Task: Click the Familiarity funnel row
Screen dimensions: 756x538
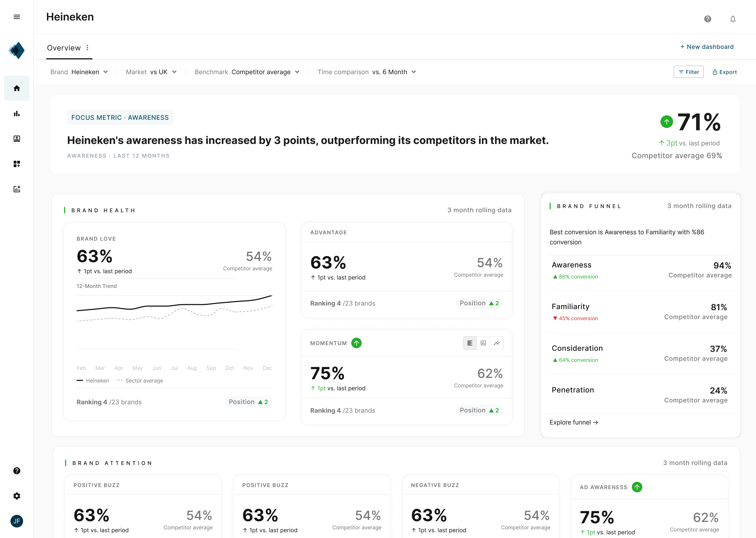Action: tap(641, 312)
